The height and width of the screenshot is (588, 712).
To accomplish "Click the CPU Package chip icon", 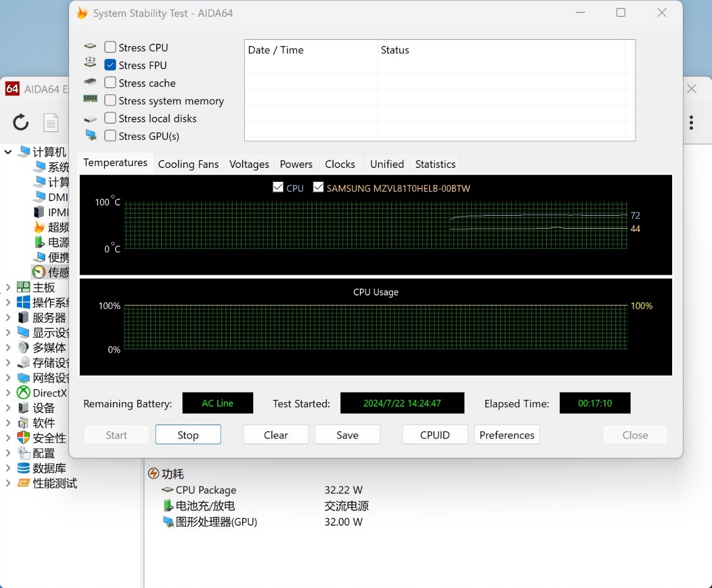I will 167,490.
